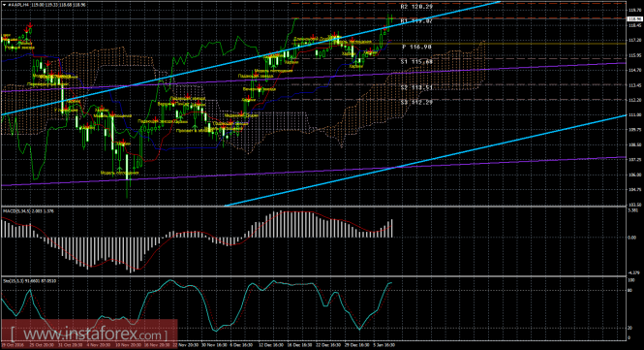Click the current price tag 118.96

point(634,19)
